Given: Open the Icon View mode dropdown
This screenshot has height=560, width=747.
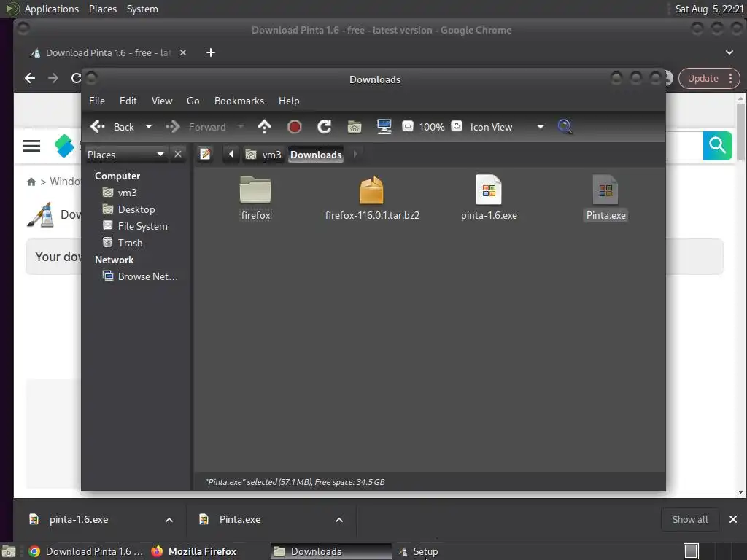Looking at the screenshot, I should [x=507, y=127].
